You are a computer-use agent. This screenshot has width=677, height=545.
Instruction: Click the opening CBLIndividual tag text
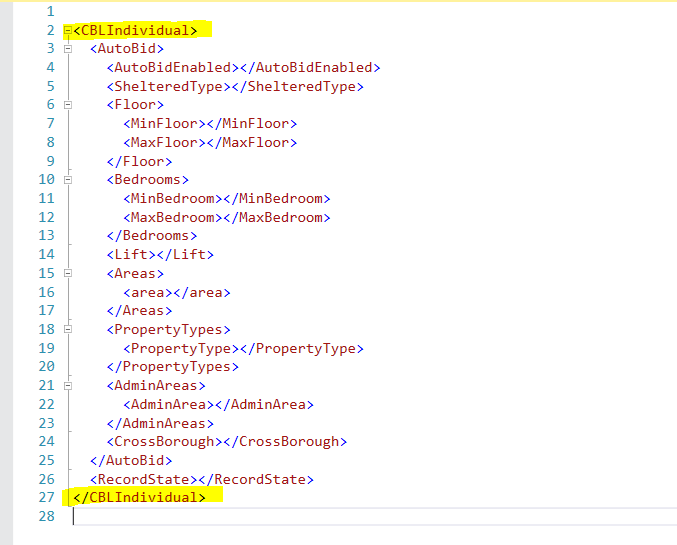click(x=135, y=30)
